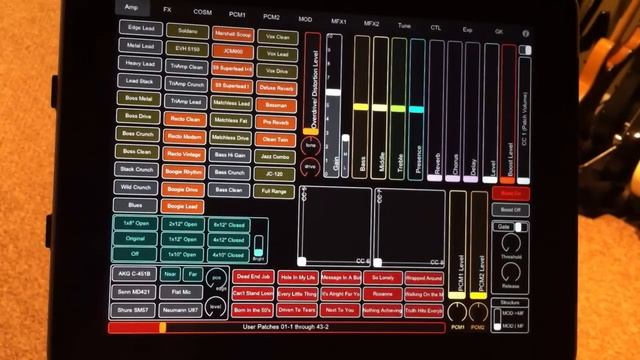The height and width of the screenshot is (360, 640).
Task: Open the FX tab
Action: coord(167,9)
